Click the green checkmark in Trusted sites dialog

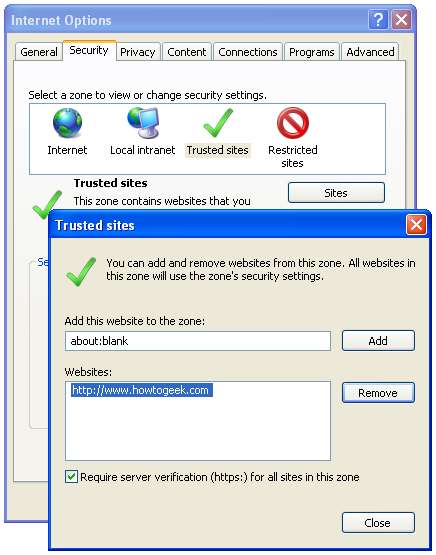pyautogui.click(x=81, y=272)
